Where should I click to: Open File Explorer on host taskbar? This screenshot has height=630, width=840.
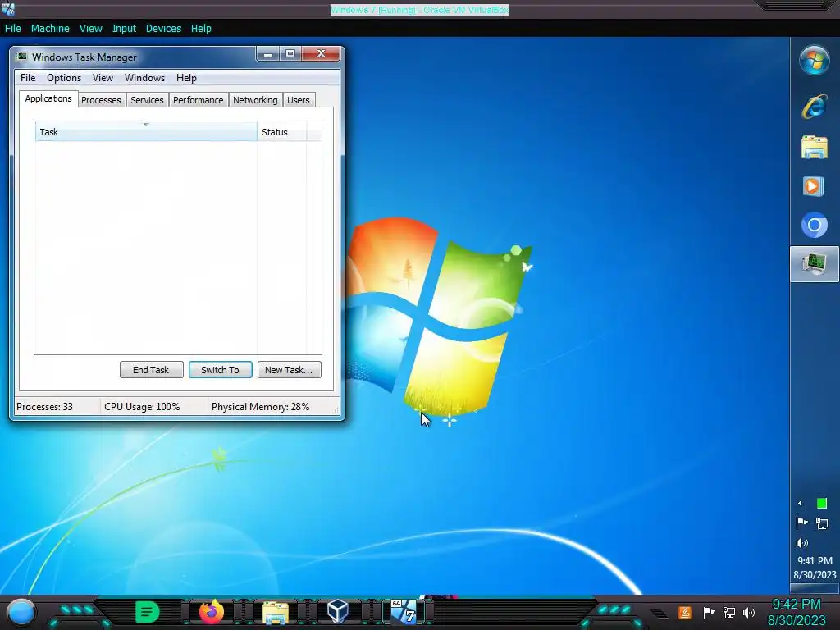(276, 612)
